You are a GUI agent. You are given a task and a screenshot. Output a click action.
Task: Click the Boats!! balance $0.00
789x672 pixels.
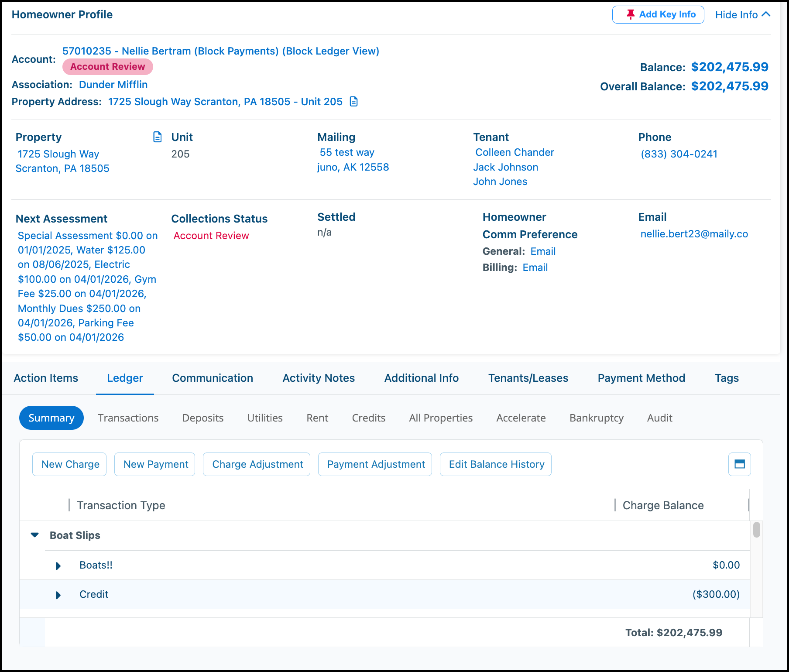coord(726,565)
